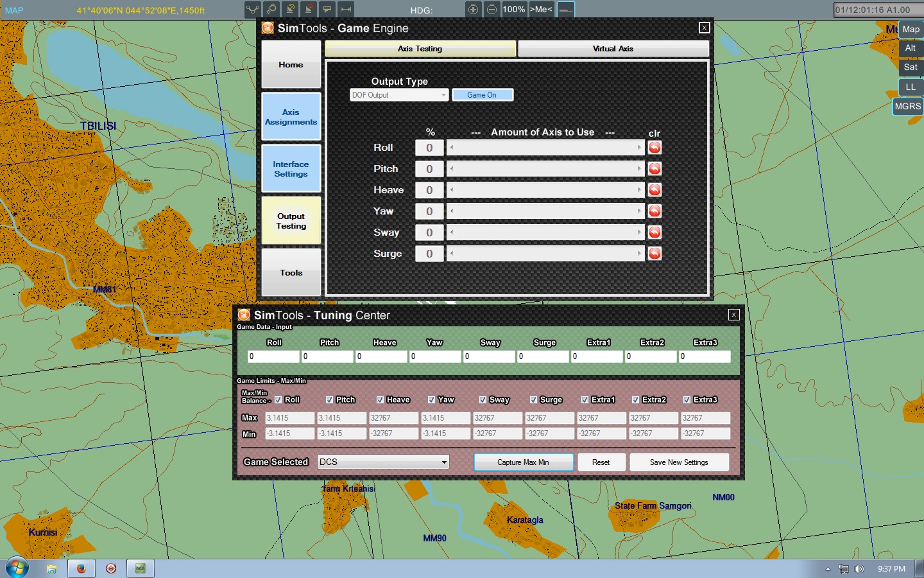Open the Interface Settings section
Screen dimensions: 924x578
[x=291, y=169]
